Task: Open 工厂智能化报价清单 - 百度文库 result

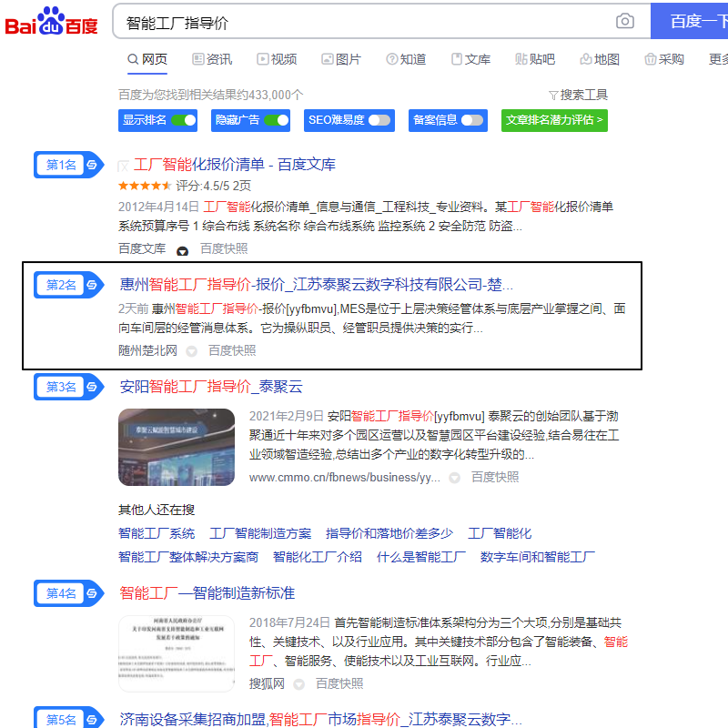Action: pyautogui.click(x=235, y=165)
